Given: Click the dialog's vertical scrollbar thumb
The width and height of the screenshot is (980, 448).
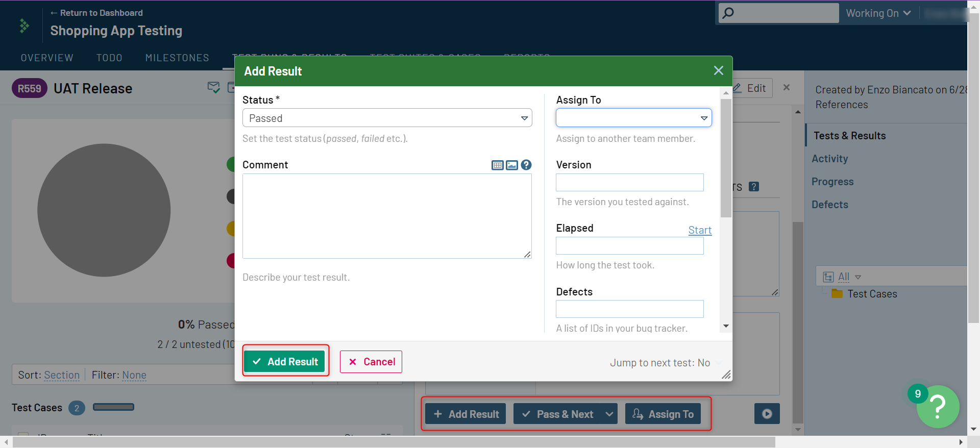Looking at the screenshot, I should 726,158.
